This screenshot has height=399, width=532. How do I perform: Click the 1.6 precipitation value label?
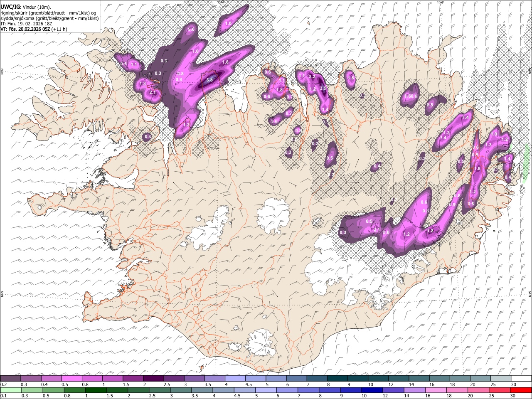click(x=351, y=78)
